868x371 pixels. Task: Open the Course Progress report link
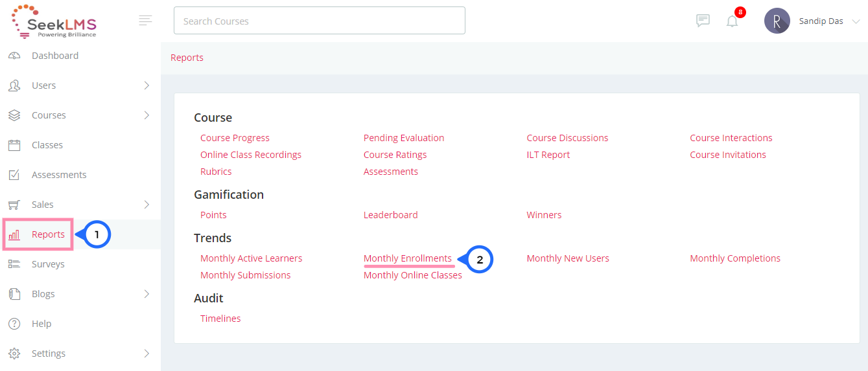(x=235, y=138)
